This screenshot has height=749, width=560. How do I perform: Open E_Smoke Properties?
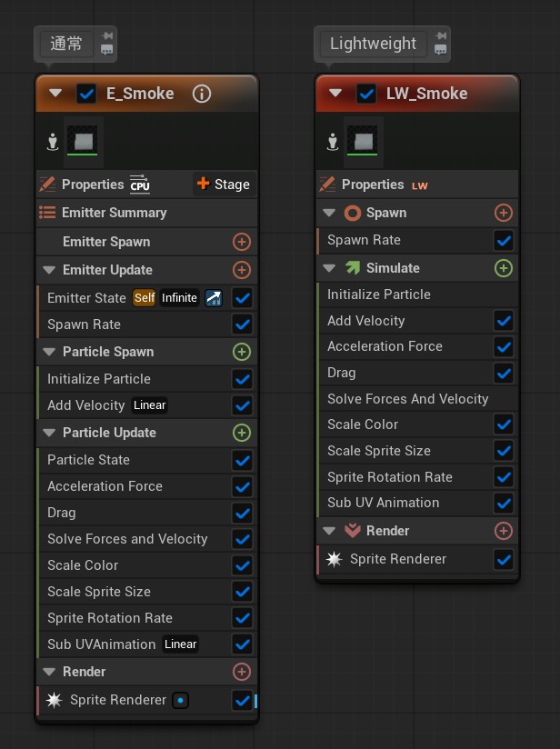coord(93,185)
